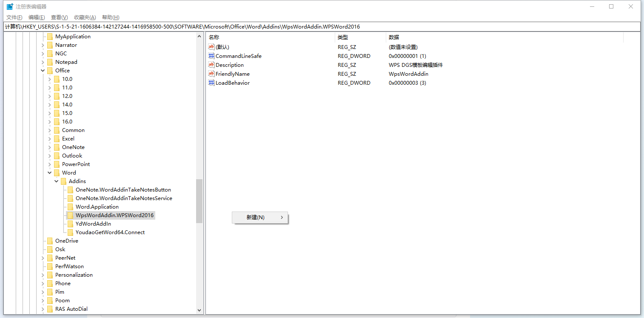Viewport: 644px width, 318px height.
Task: Open the 编辑(E) menu
Action: pyautogui.click(x=37, y=17)
